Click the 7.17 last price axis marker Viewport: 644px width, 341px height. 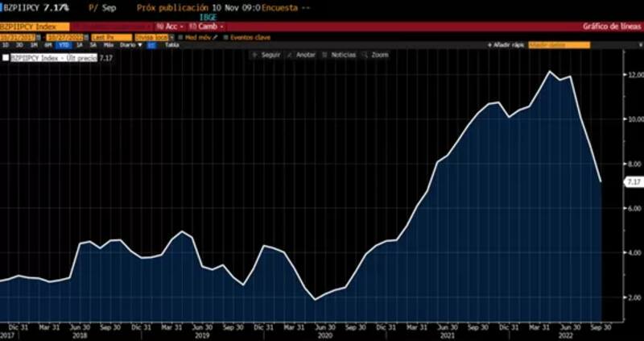pyautogui.click(x=632, y=183)
